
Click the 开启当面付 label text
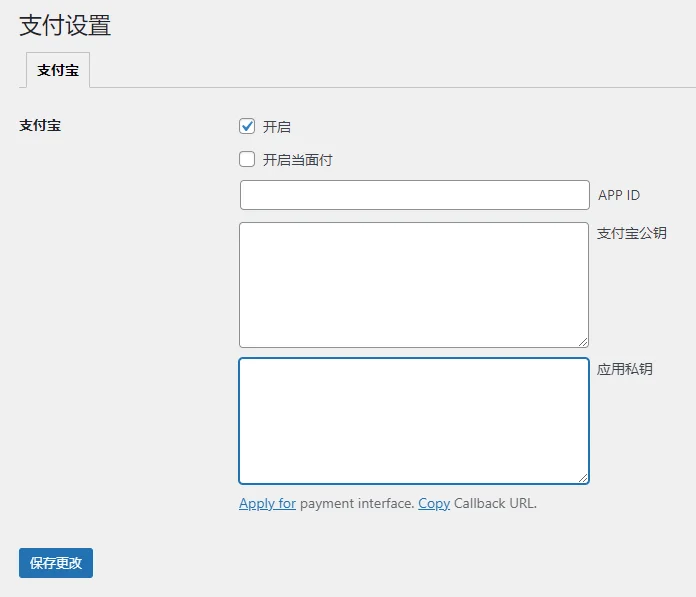(x=297, y=160)
